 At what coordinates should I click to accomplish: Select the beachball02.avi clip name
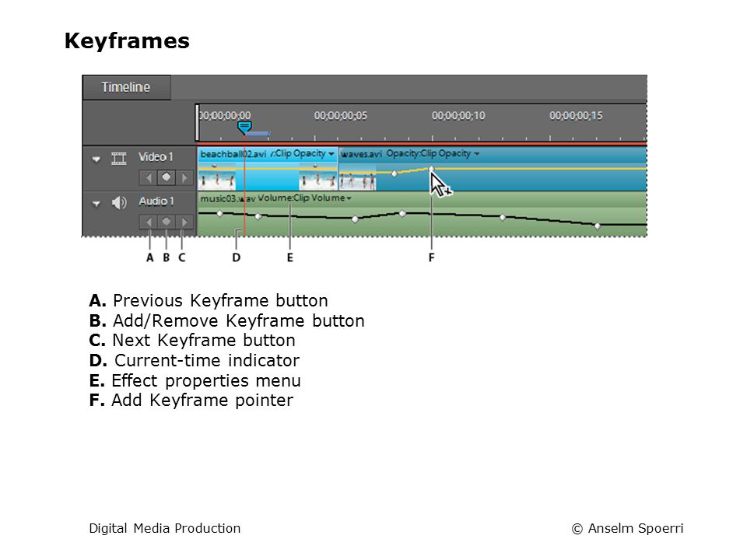click(x=233, y=154)
